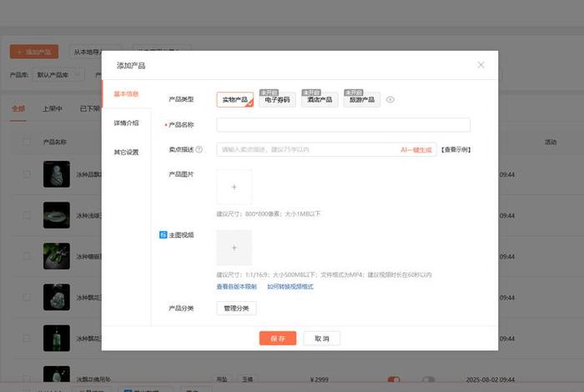
Task: Open the 查看各版本限制 link
Action: (x=236, y=287)
